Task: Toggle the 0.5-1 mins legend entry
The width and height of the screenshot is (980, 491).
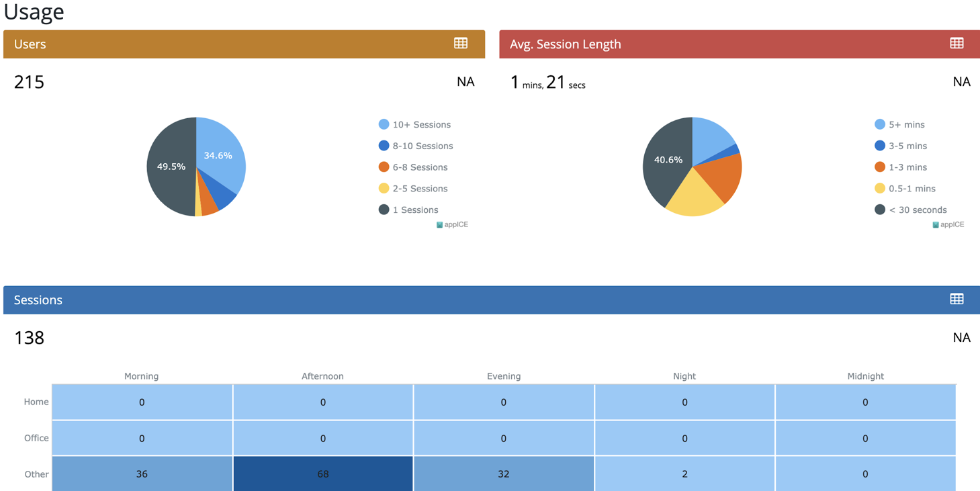Action: (x=905, y=189)
